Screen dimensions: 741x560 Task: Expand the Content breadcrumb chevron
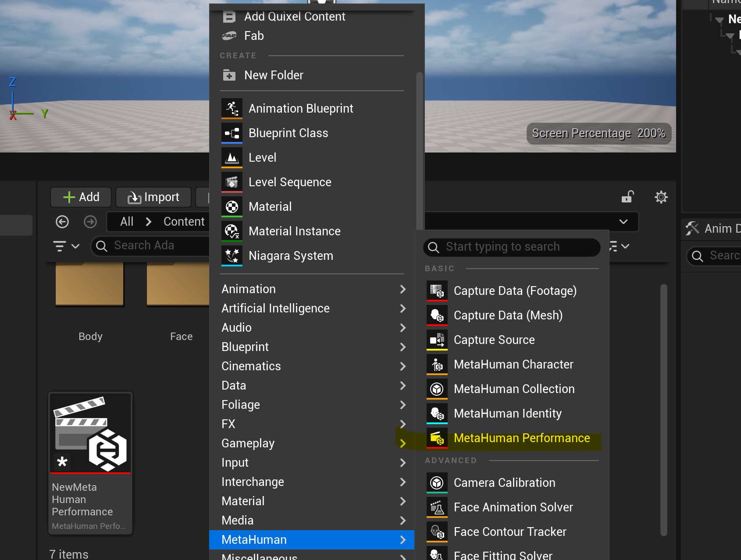pyautogui.click(x=149, y=222)
